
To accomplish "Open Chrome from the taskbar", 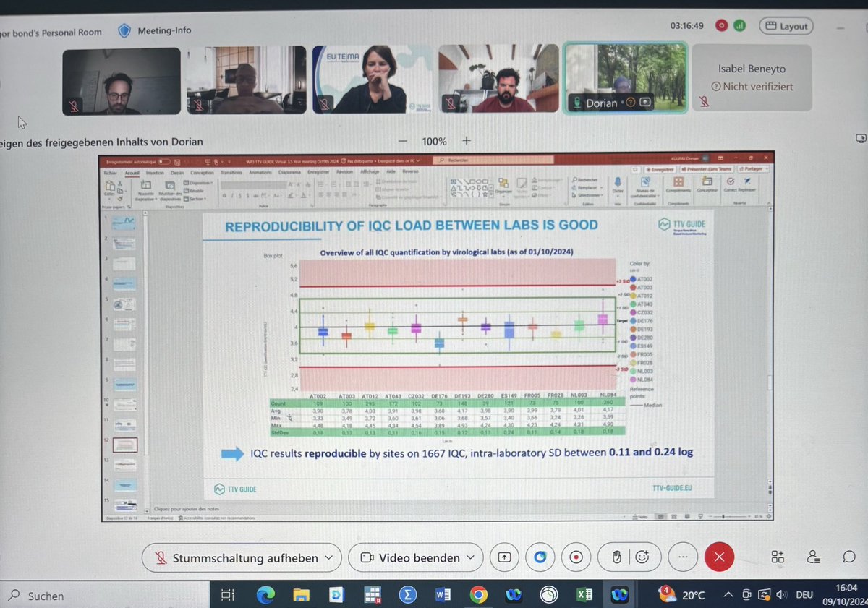I will [x=478, y=595].
